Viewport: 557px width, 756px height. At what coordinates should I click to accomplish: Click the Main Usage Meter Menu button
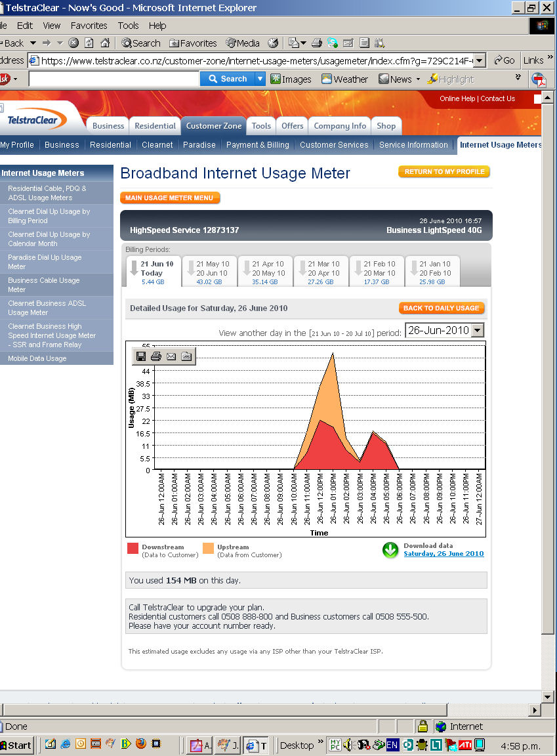[170, 198]
